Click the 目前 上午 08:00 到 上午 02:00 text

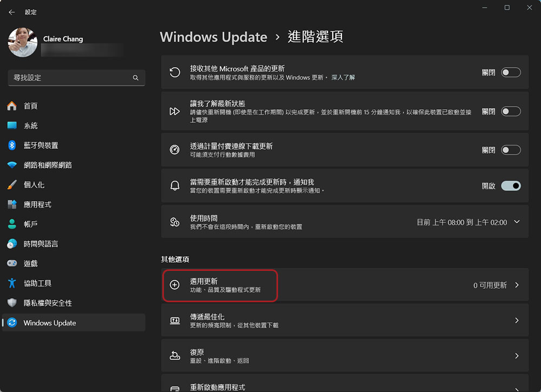pos(461,222)
